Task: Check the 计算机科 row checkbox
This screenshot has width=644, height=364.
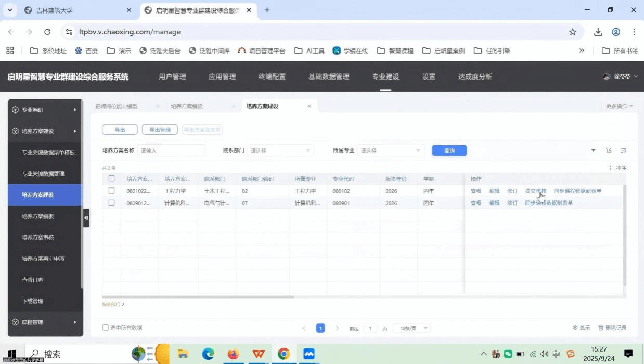Action: (111, 203)
